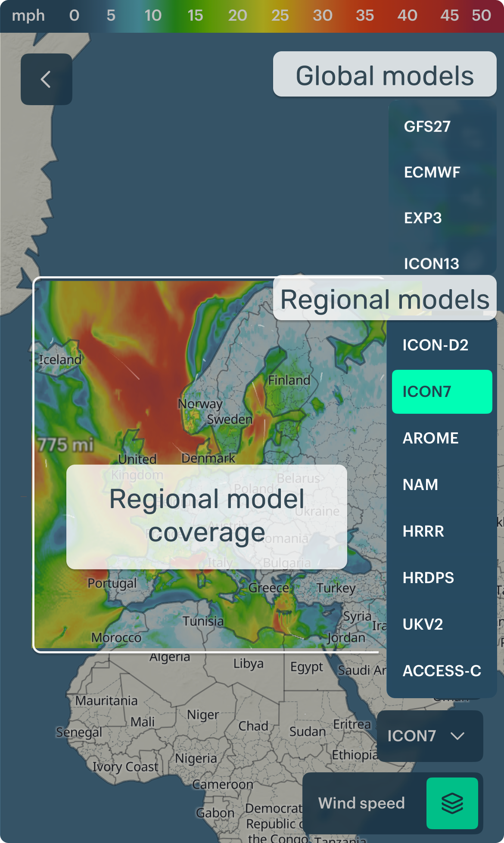The height and width of the screenshot is (843, 504).
Task: Click Finland on the wind map
Action: tap(289, 380)
